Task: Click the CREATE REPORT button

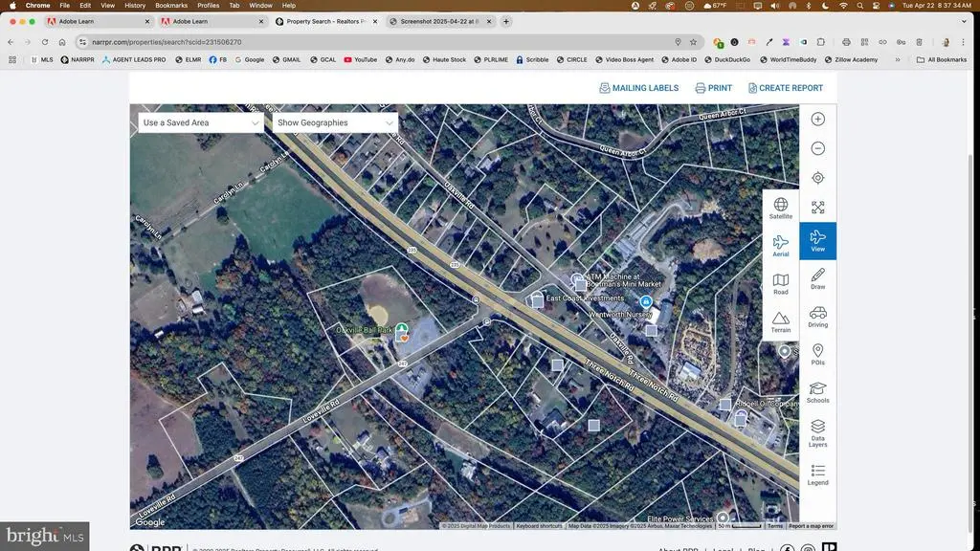Action: tap(785, 88)
